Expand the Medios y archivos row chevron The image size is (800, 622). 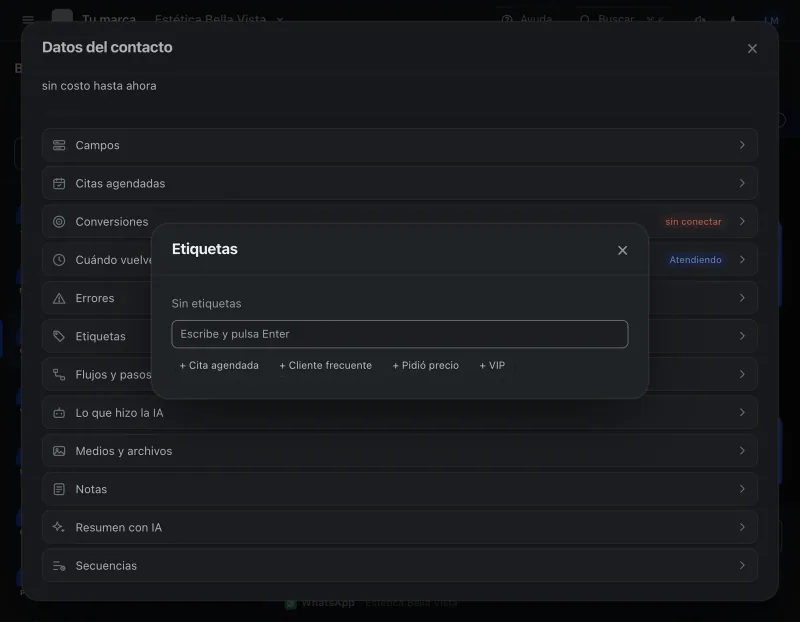click(742, 451)
